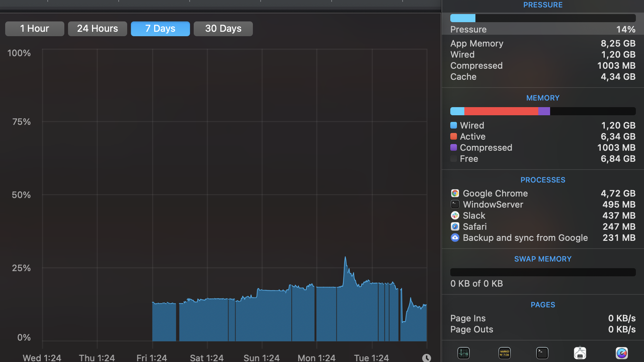Click the '0 KB of 0 KB' swap text
Viewport: 644px width, 362px height.
[477, 283]
